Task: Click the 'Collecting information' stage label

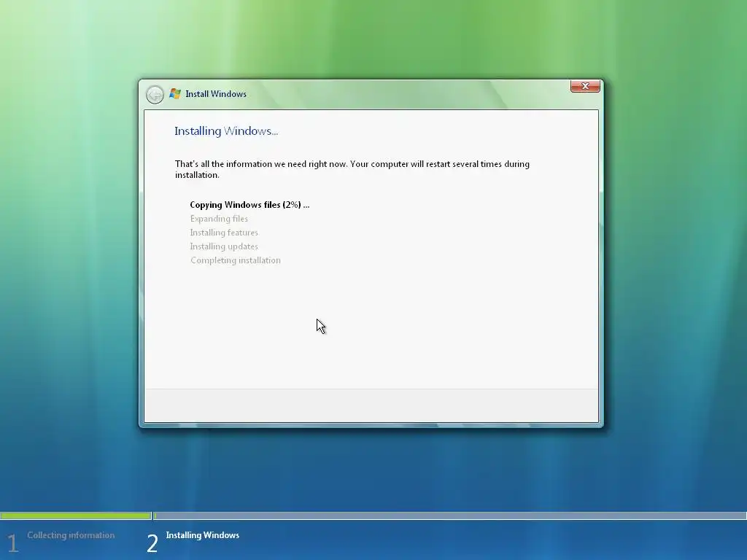Action: 71,534
